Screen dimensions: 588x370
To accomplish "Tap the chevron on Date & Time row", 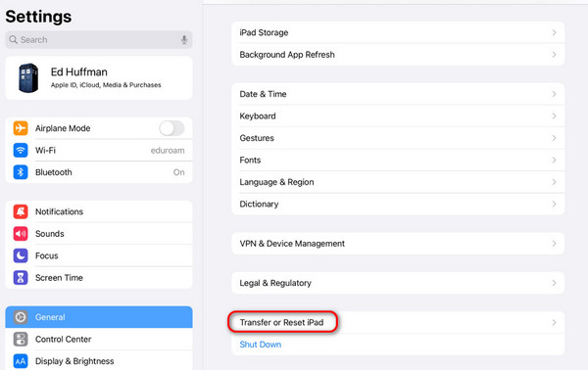I will point(554,94).
